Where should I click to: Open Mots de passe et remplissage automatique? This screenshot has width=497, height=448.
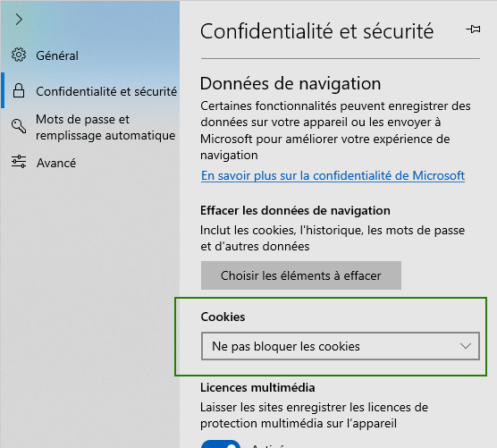105,127
